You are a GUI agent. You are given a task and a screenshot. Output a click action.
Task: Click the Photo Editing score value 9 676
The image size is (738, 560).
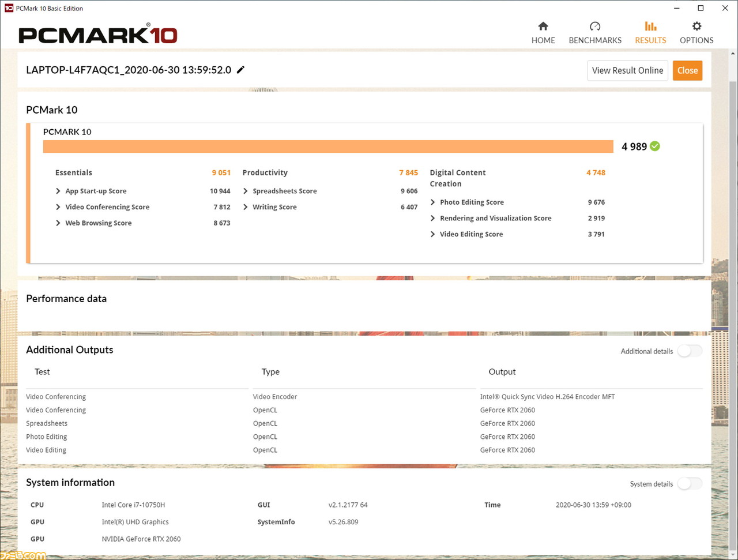click(x=596, y=202)
